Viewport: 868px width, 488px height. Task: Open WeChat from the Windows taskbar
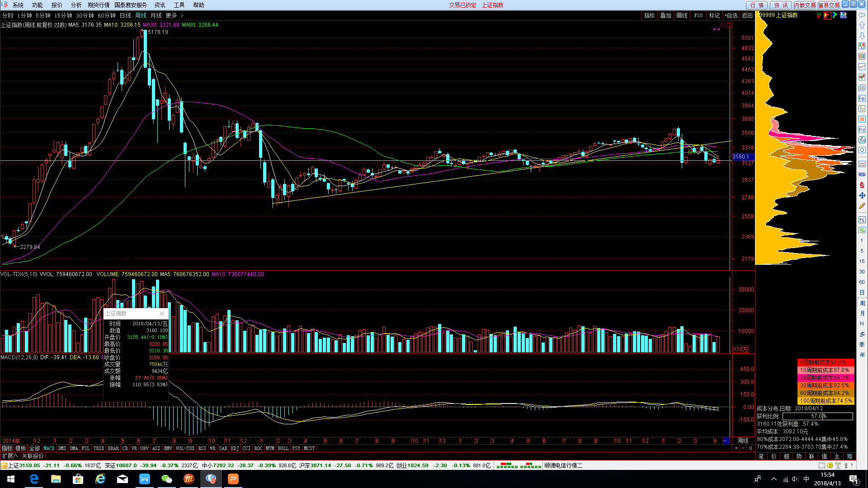(167, 479)
